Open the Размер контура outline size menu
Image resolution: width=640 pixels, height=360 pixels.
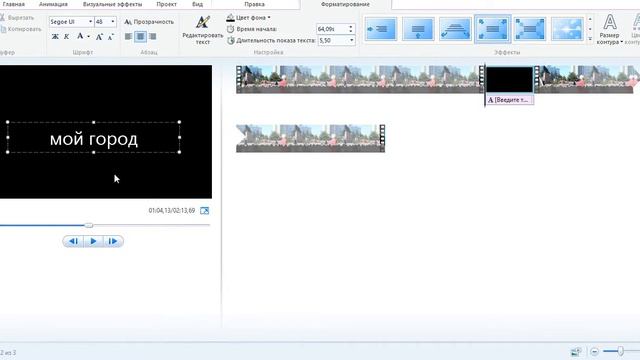[x=609, y=29]
